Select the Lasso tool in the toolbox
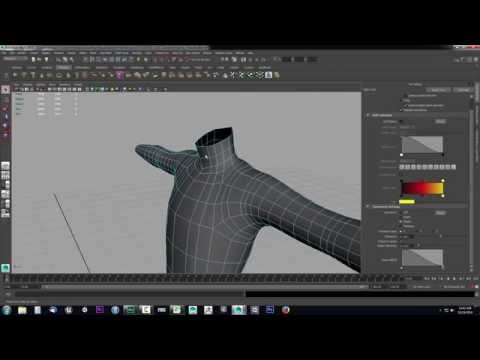 pyautogui.click(x=6, y=99)
